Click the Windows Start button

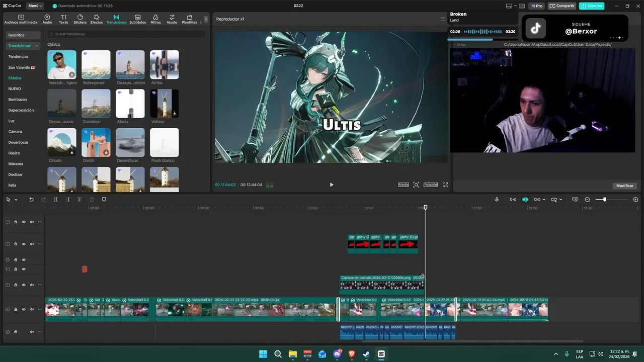click(x=263, y=354)
